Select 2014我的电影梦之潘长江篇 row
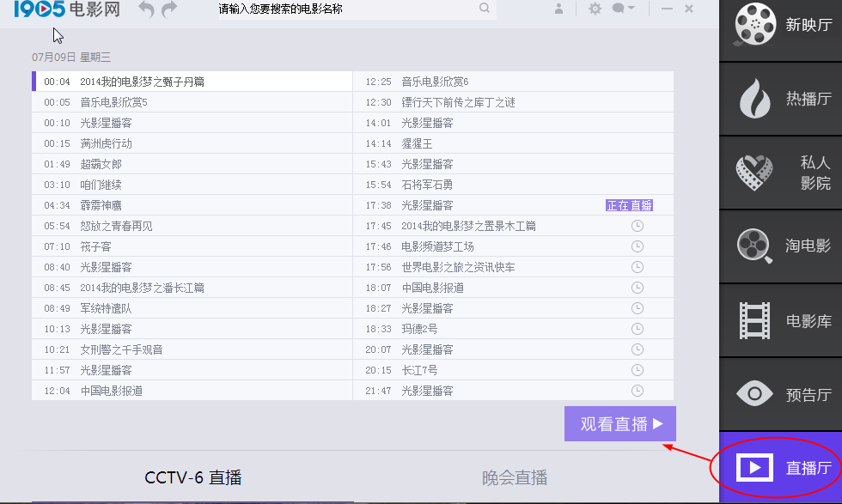This screenshot has height=504, width=842. 192,288
